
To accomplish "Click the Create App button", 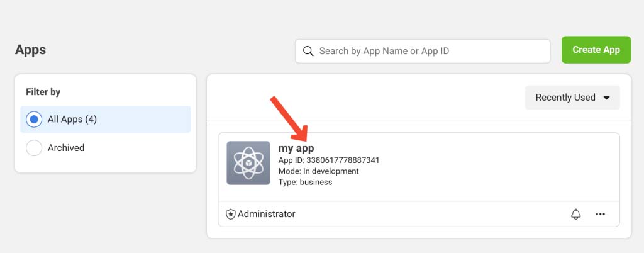I will (596, 50).
